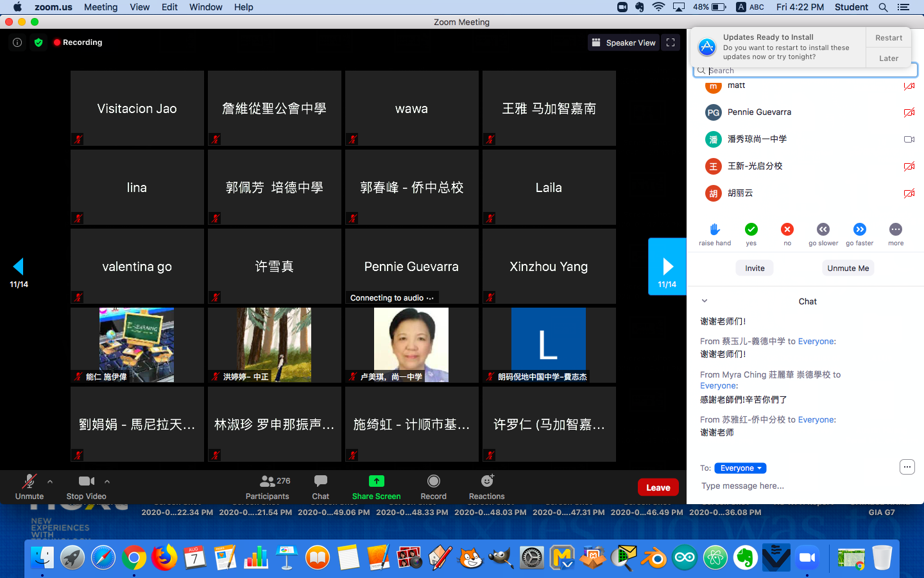Toggle video icon for matt
Screen dimensions: 924x578
click(909, 85)
